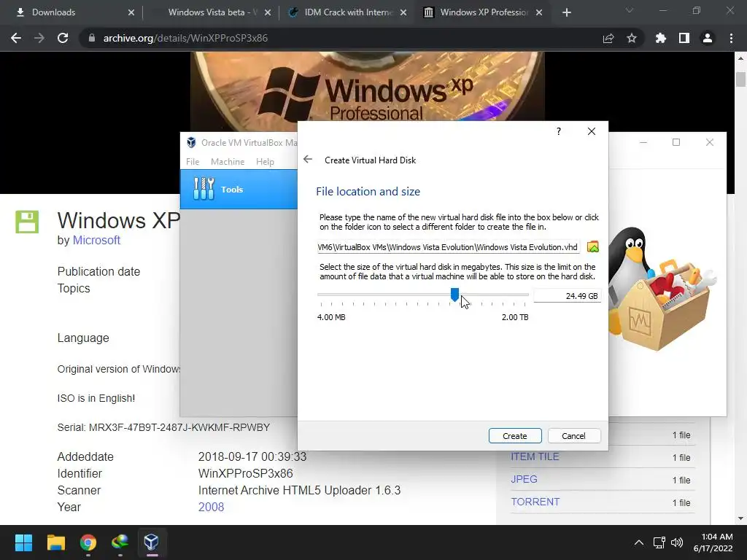
Task: Close the IDM Crack tab
Action: coord(403,12)
